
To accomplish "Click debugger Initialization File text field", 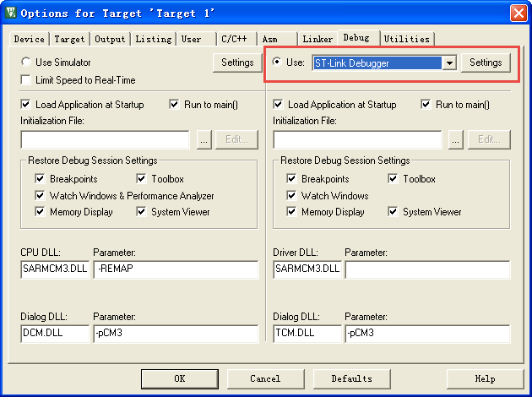I will point(357,139).
